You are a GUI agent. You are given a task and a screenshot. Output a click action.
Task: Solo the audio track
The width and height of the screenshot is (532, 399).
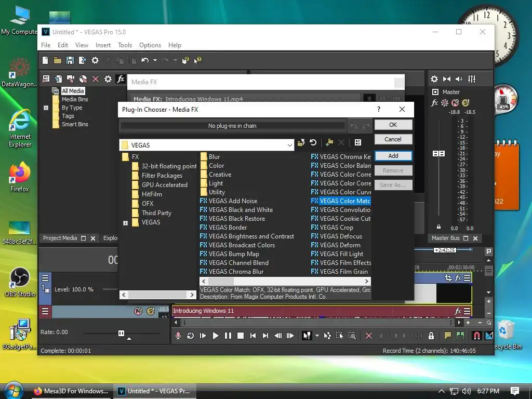151,311
